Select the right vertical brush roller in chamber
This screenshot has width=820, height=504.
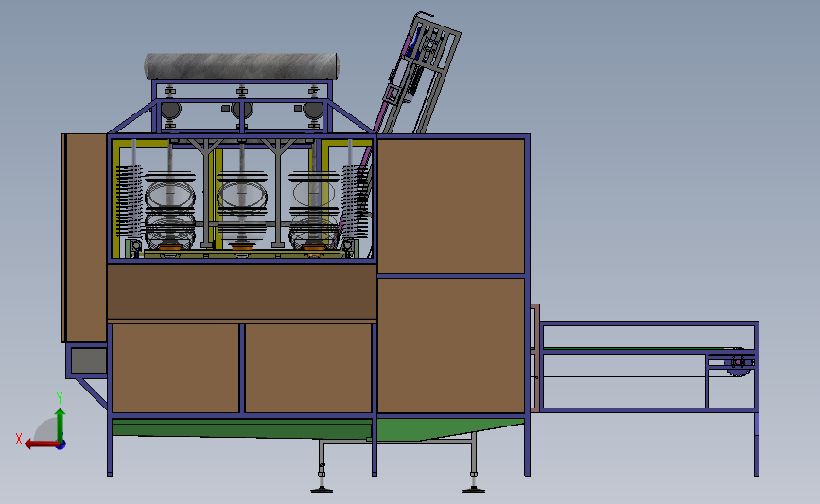354,201
